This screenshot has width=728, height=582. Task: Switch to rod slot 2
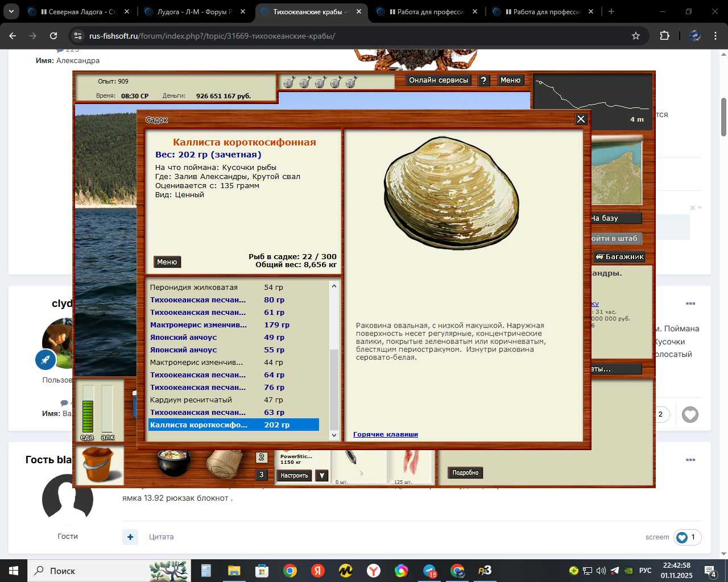(x=261, y=458)
